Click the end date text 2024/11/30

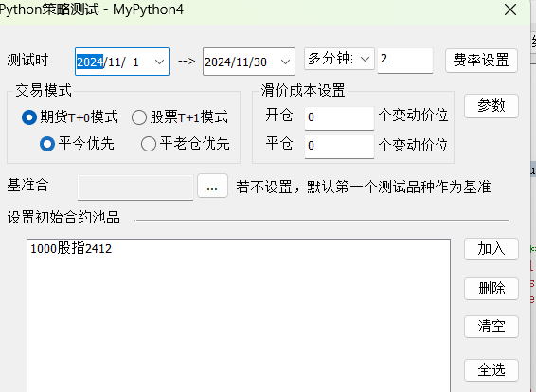point(236,62)
